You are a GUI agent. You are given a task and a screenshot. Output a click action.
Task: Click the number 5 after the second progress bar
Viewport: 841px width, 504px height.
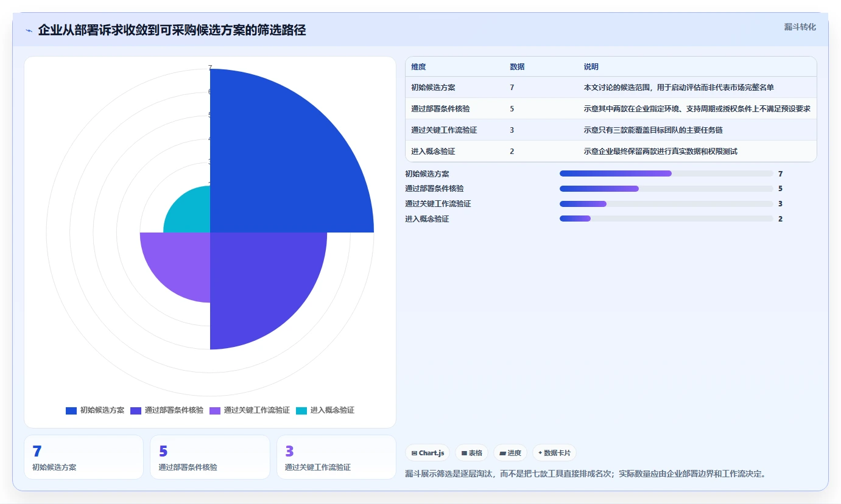[x=780, y=189]
